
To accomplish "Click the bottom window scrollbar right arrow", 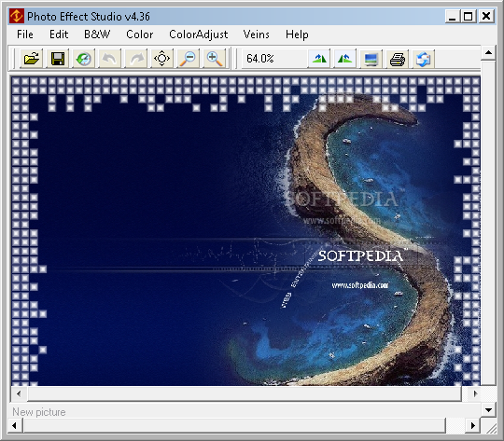I will [472, 425].
